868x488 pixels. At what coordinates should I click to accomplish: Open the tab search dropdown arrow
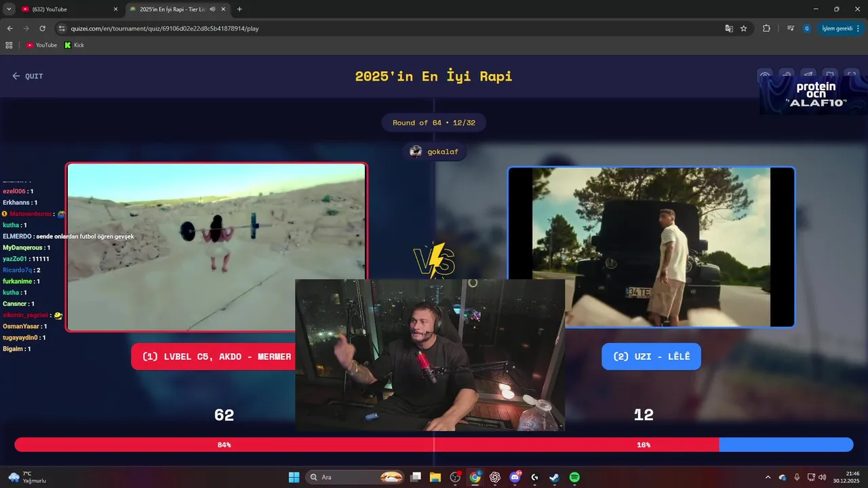pos(9,9)
